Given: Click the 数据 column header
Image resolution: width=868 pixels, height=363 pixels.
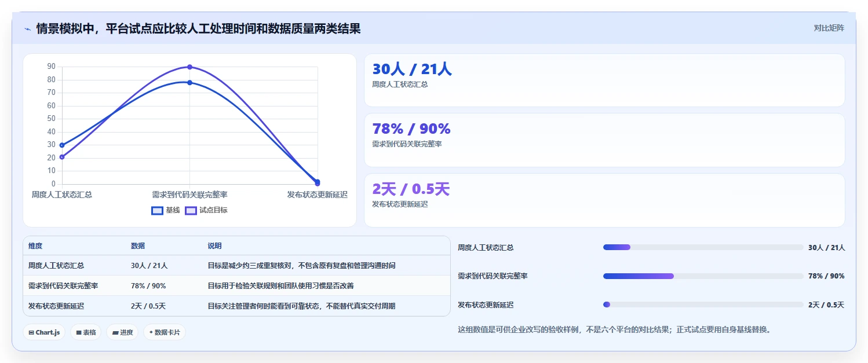Looking at the screenshot, I should (138, 246).
